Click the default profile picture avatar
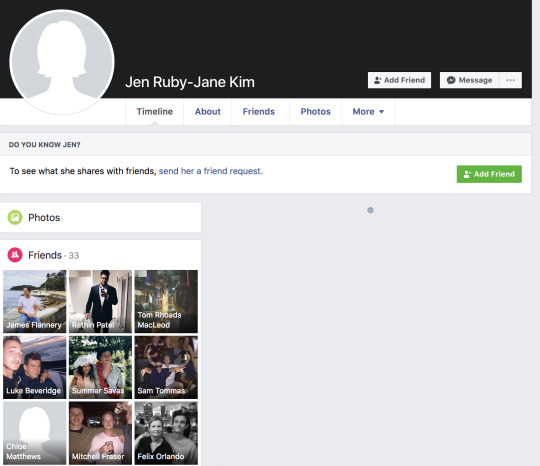540x466 pixels. coord(62,62)
